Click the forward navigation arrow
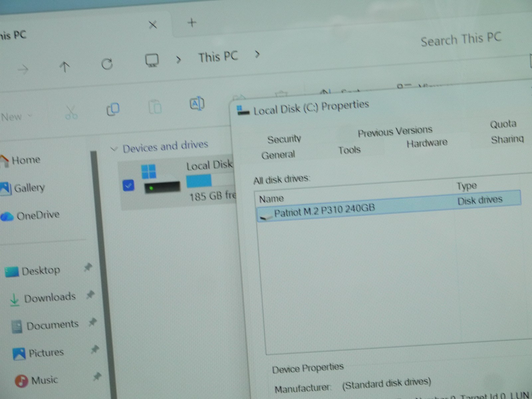The height and width of the screenshot is (399, 532). click(x=23, y=69)
